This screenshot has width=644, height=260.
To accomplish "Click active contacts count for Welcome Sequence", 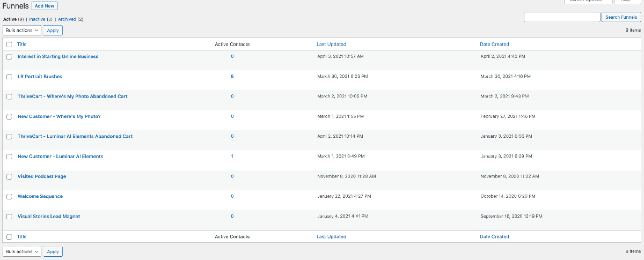I will tap(232, 196).
